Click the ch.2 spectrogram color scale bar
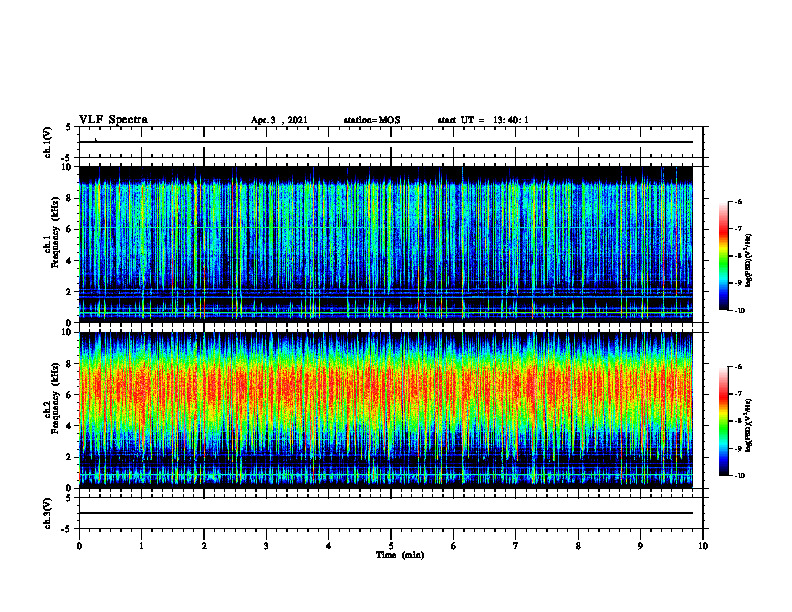The image size is (792, 612). [x=723, y=421]
